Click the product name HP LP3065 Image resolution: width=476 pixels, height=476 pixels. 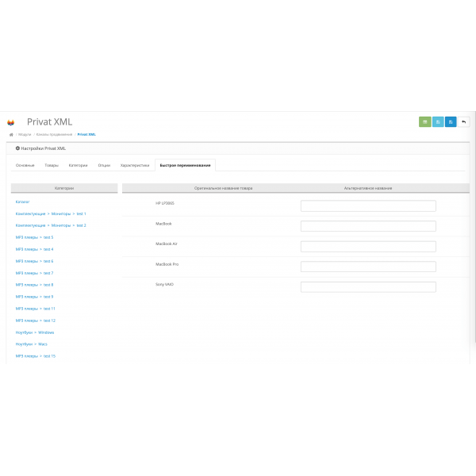165,203
